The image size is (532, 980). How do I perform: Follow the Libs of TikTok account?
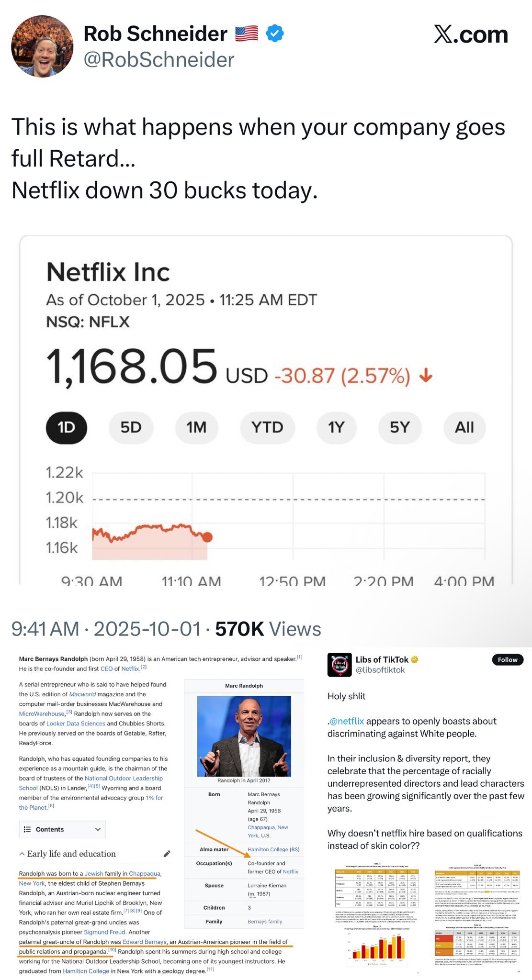click(x=507, y=660)
